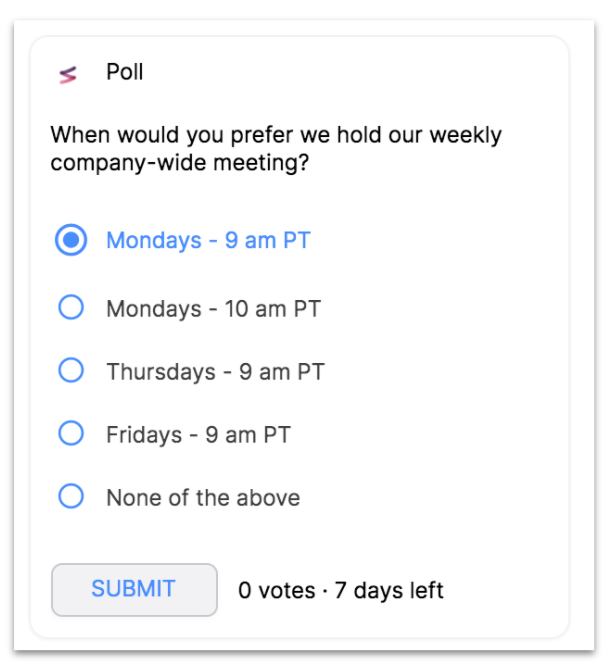This screenshot has height=668, width=610.
Task: Click the word weekly in the question
Action: click(x=466, y=136)
